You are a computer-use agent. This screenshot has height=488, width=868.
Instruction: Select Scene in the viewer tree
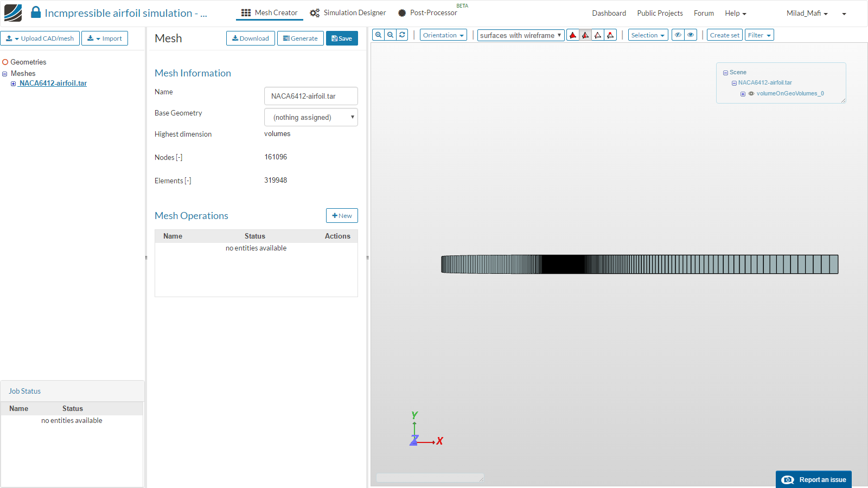[738, 73]
